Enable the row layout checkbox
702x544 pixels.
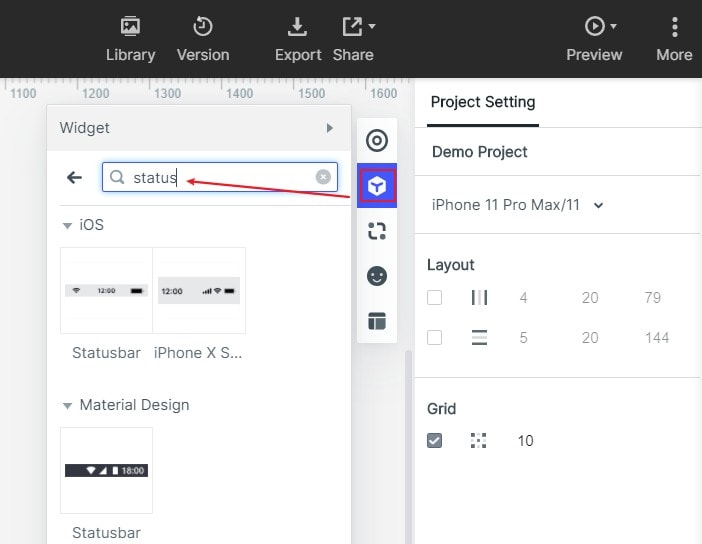point(434,337)
